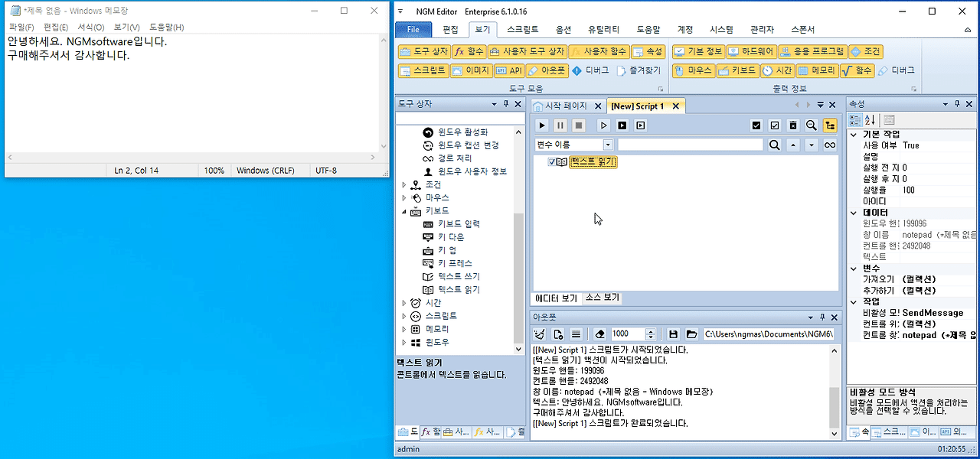Click toolbox search field at top
The height and width of the screenshot is (459, 980).
[x=459, y=119]
